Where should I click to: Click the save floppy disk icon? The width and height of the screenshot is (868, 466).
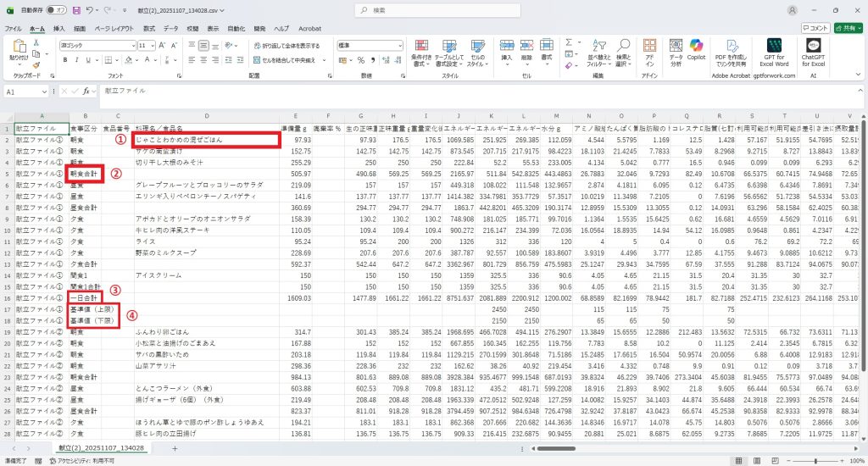77,11
